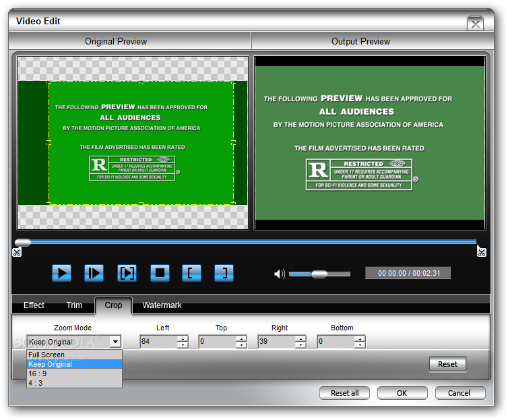Increase the Bottom crop value
Image resolution: width=508 pixels, height=420 pixels.
(x=360, y=338)
